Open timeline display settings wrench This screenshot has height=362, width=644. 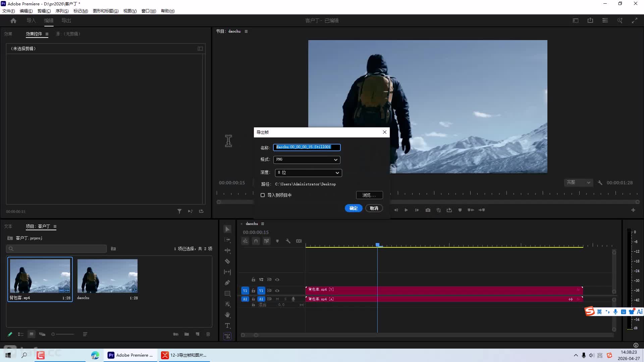point(288,241)
